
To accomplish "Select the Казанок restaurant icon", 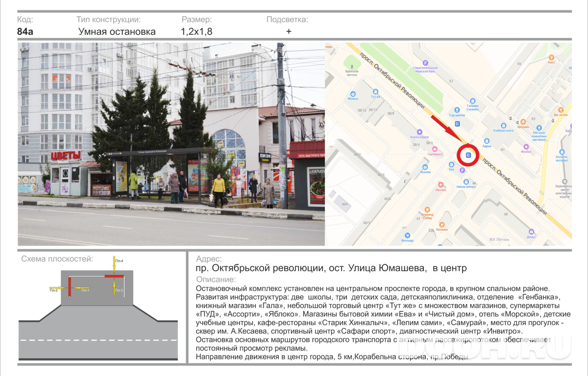I will click(441, 224).
